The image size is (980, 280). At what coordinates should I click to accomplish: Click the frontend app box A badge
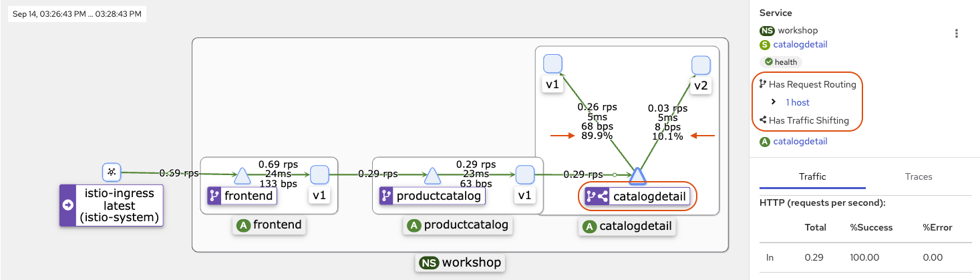(244, 226)
